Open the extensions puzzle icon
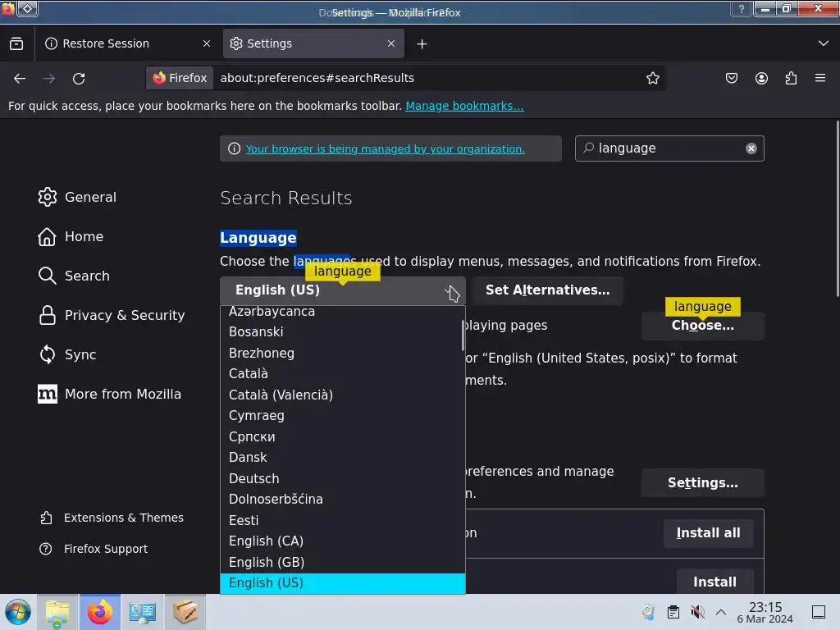840x630 pixels. point(792,78)
